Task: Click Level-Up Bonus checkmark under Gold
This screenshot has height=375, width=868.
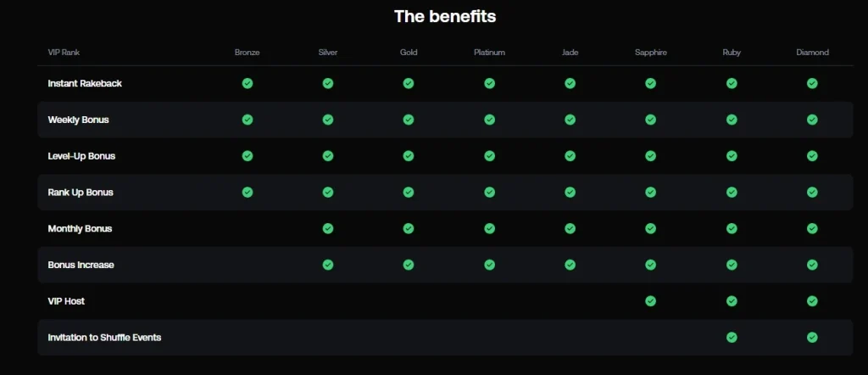Action: pos(409,155)
